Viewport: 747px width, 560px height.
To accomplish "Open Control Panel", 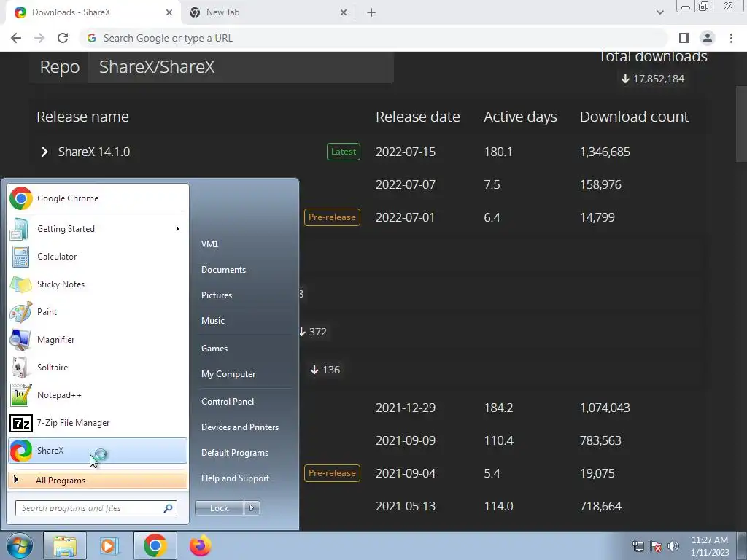I will point(228,402).
